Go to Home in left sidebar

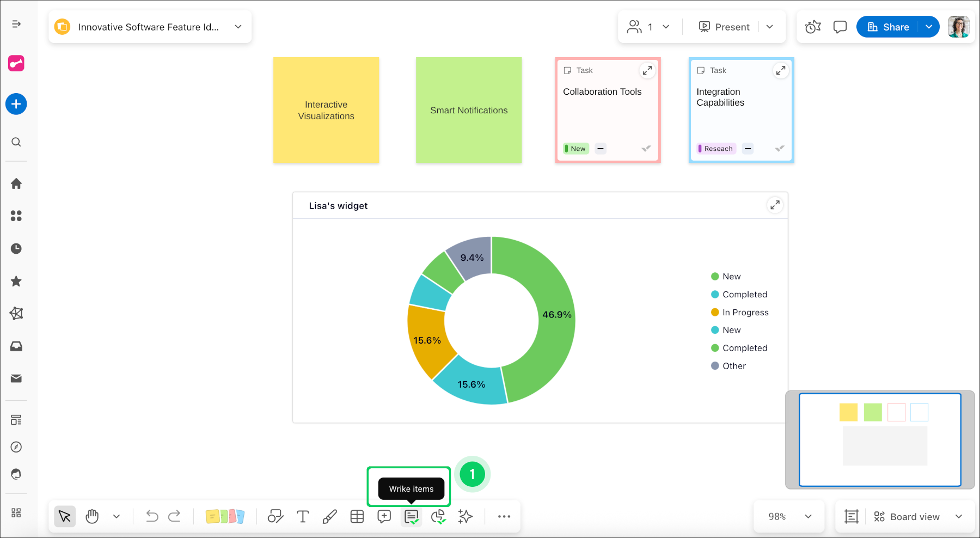tap(16, 184)
